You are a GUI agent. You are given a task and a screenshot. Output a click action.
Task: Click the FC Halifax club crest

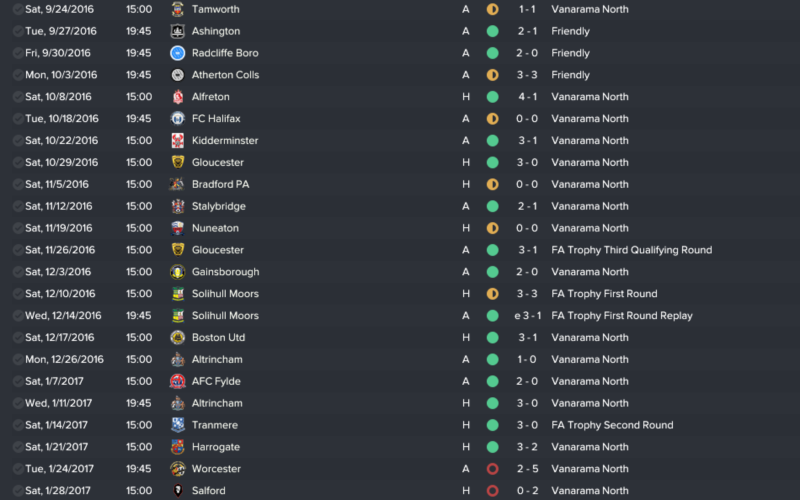177,119
